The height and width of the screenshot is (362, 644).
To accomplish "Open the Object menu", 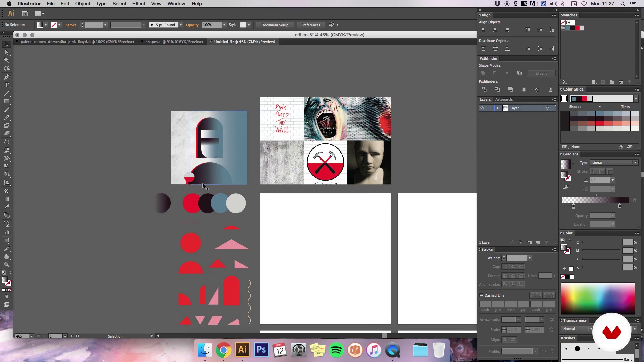I will [83, 4].
